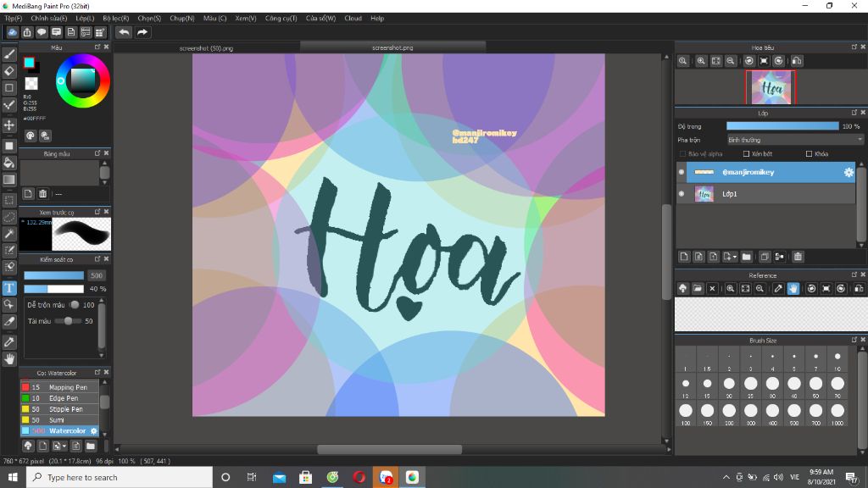Screen dimensions: 868x488
Task: Hide the Lớp1 layer
Action: pyautogui.click(x=682, y=194)
